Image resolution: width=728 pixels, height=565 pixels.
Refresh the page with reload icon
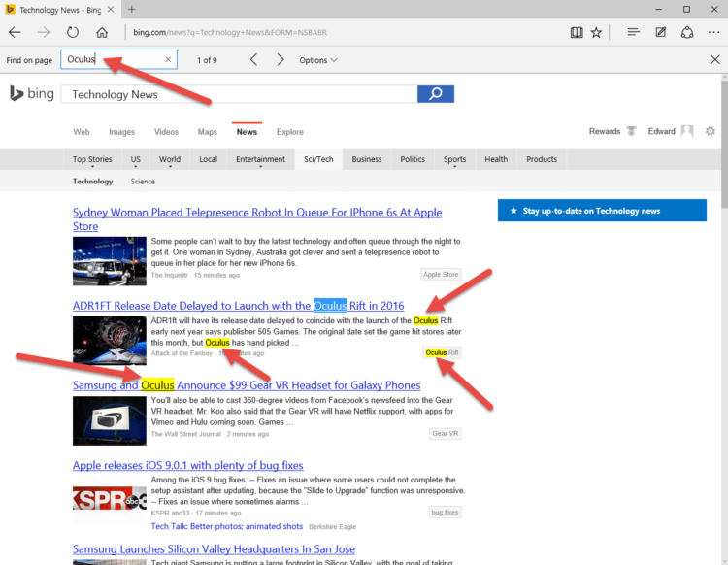(73, 32)
